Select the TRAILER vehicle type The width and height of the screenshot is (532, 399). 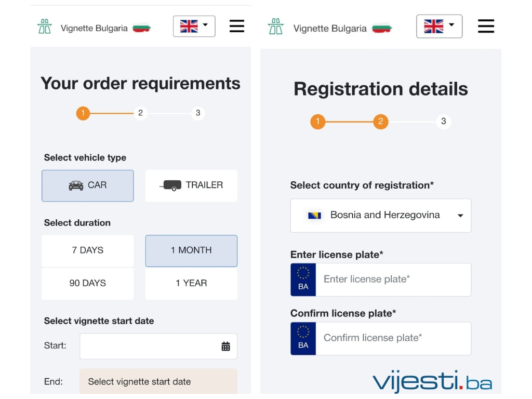pyautogui.click(x=191, y=185)
